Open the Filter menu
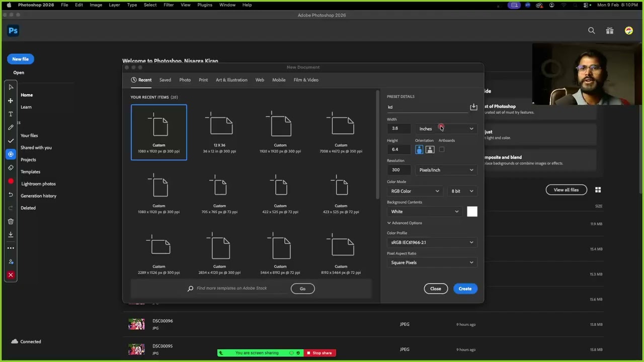The image size is (644, 362). coord(169,5)
